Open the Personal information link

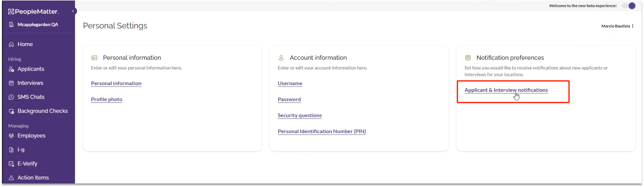[116, 83]
